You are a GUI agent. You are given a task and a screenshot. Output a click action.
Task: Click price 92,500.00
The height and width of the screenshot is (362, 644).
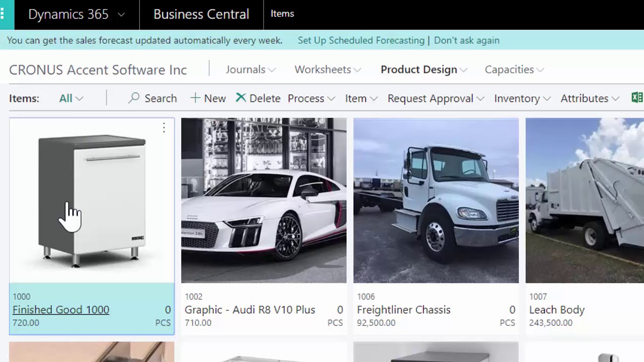376,323
